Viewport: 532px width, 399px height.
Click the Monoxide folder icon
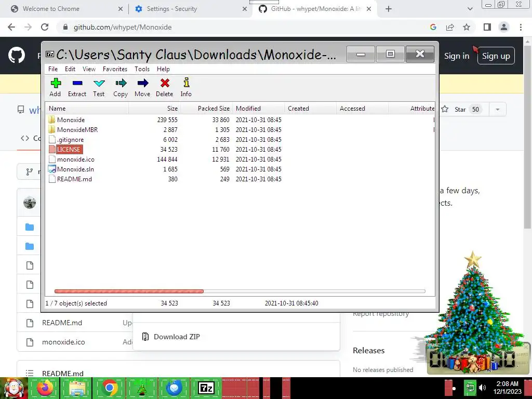point(51,119)
